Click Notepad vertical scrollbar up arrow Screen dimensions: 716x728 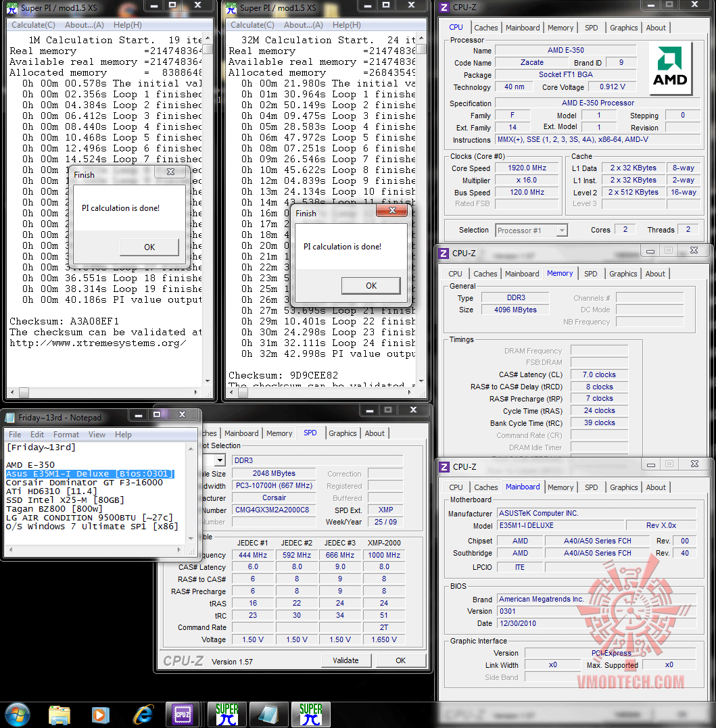coord(191,449)
